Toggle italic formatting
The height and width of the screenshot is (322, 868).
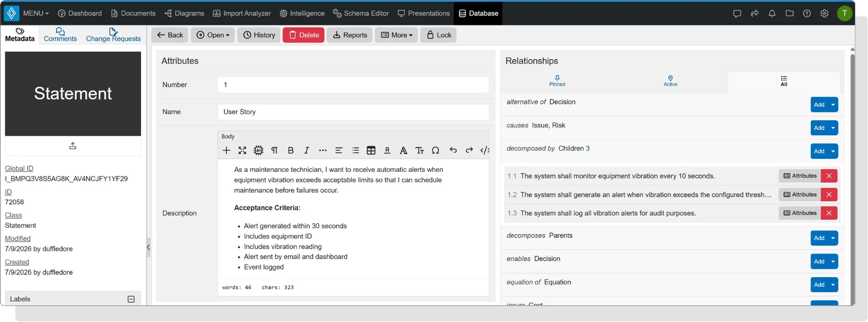click(307, 151)
